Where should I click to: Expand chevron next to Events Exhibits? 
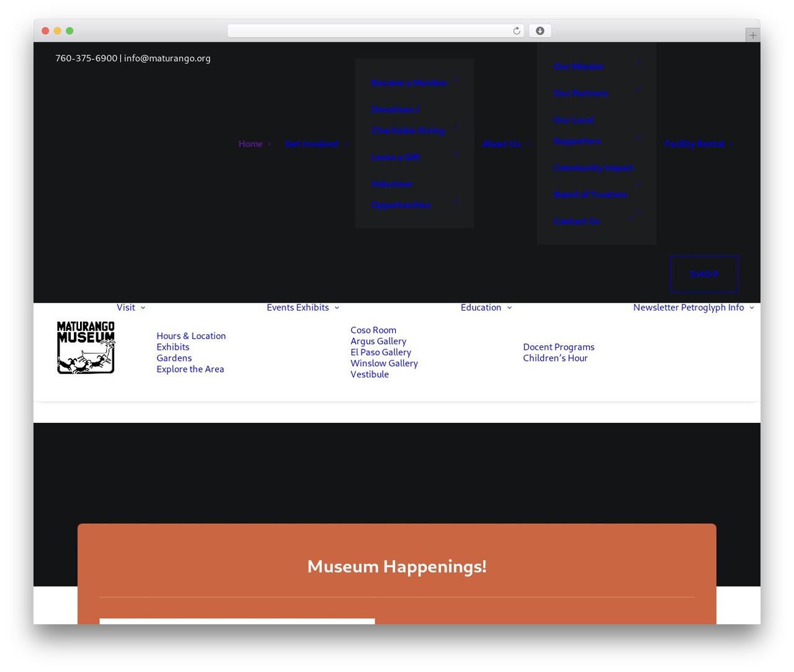pos(337,307)
